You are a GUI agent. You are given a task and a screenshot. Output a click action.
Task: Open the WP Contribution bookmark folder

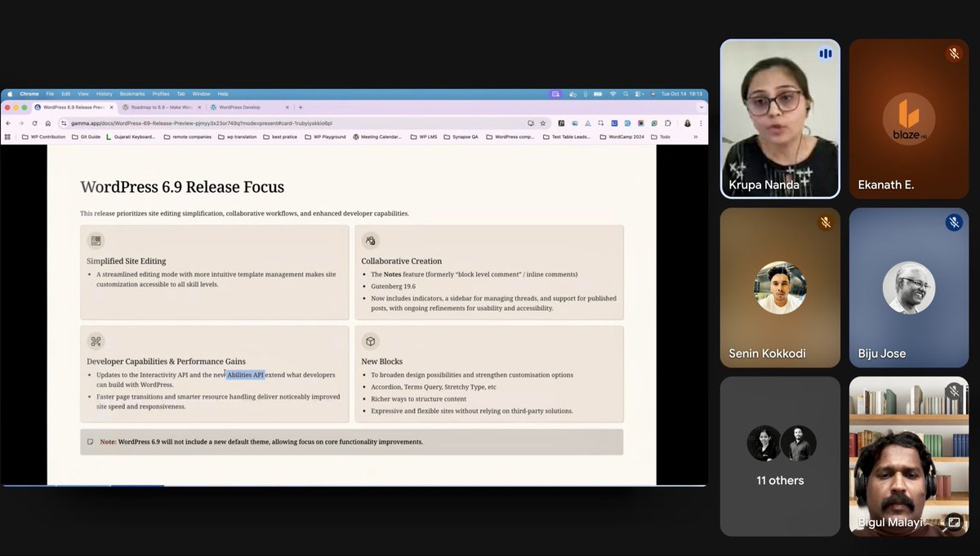pos(44,137)
